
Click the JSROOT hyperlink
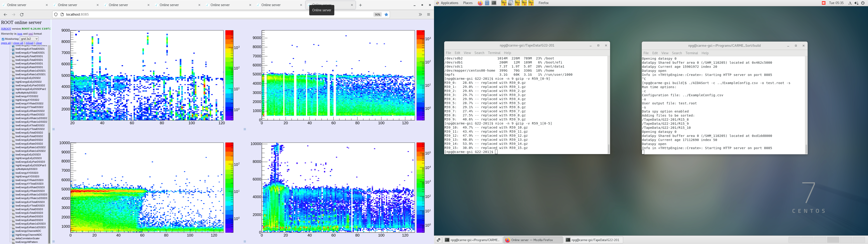6,29
